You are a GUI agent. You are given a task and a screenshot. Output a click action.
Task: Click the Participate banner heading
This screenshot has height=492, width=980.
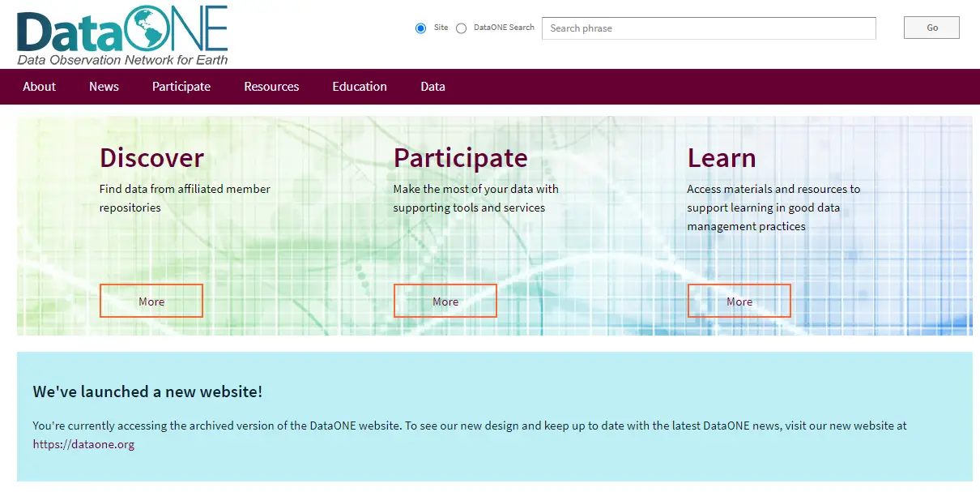(460, 158)
